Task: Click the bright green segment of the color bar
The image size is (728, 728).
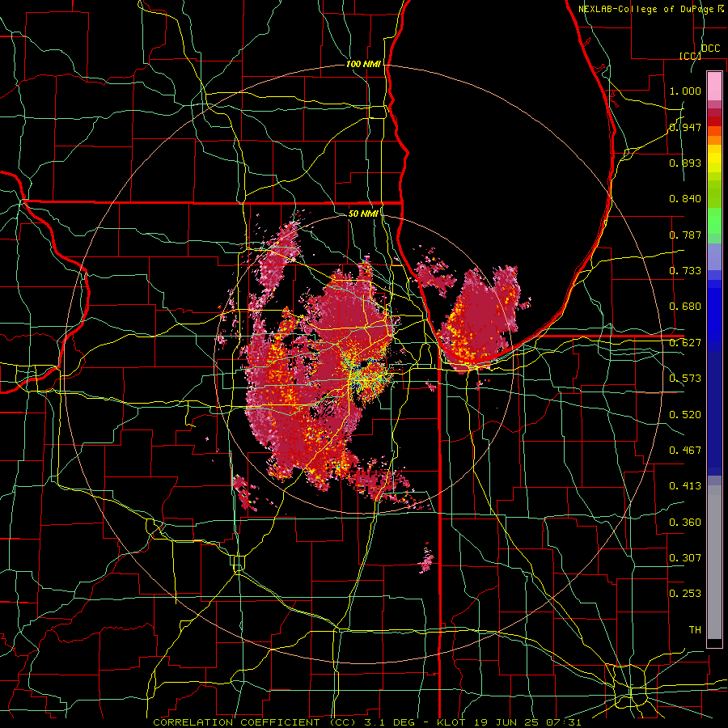Action: tap(714, 221)
